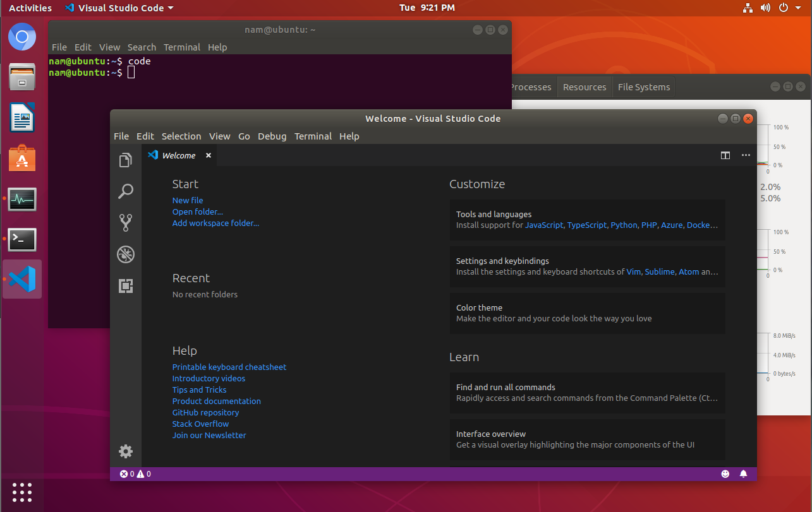The height and width of the screenshot is (512, 812).
Task: Open Ubuntu Software from the dock
Action: tap(22, 158)
